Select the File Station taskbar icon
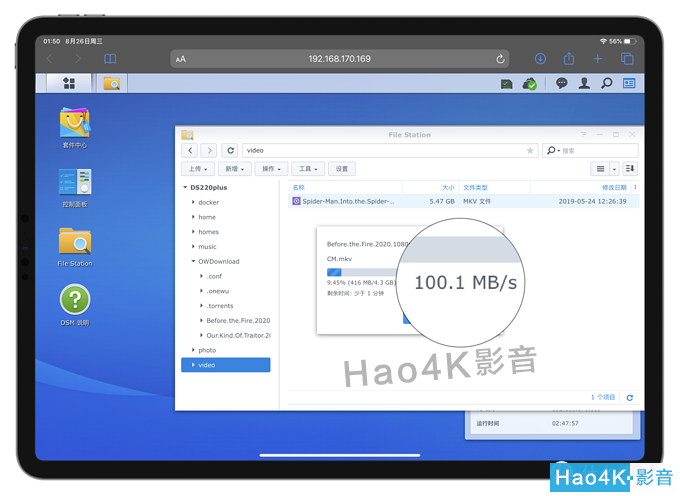The height and width of the screenshot is (496, 680). [112, 83]
